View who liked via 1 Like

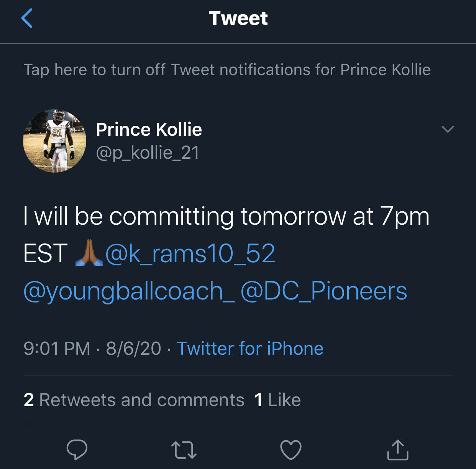(x=277, y=400)
